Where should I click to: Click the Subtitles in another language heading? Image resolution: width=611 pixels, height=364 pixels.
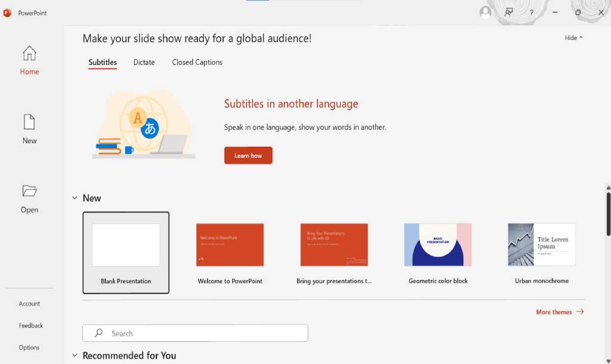point(291,104)
